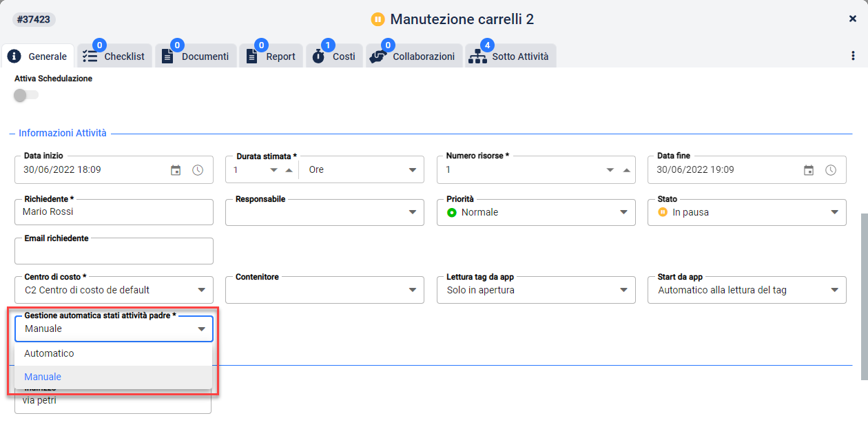This screenshot has height=427, width=868.
Task: Open clock time picker for Data inizio
Action: click(198, 170)
